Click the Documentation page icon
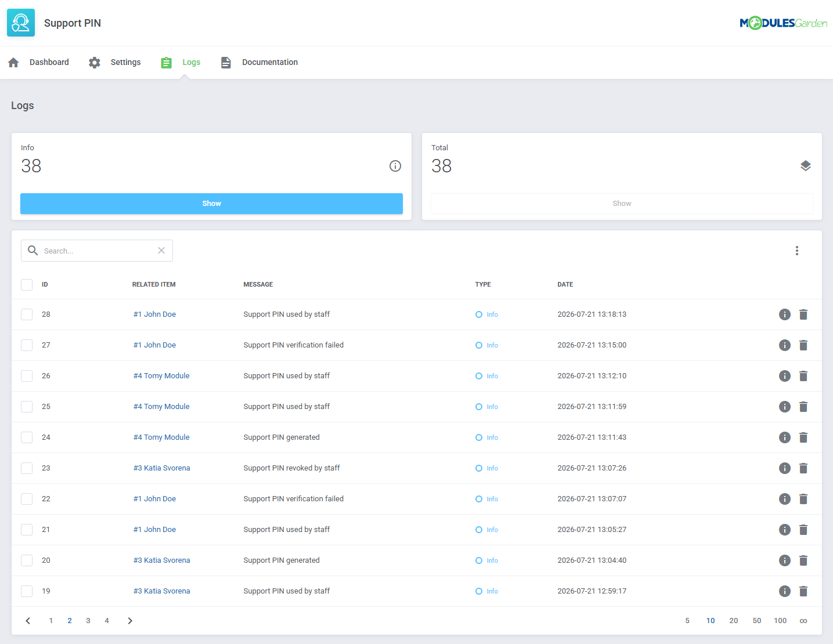This screenshot has width=833, height=644. pyautogui.click(x=226, y=63)
